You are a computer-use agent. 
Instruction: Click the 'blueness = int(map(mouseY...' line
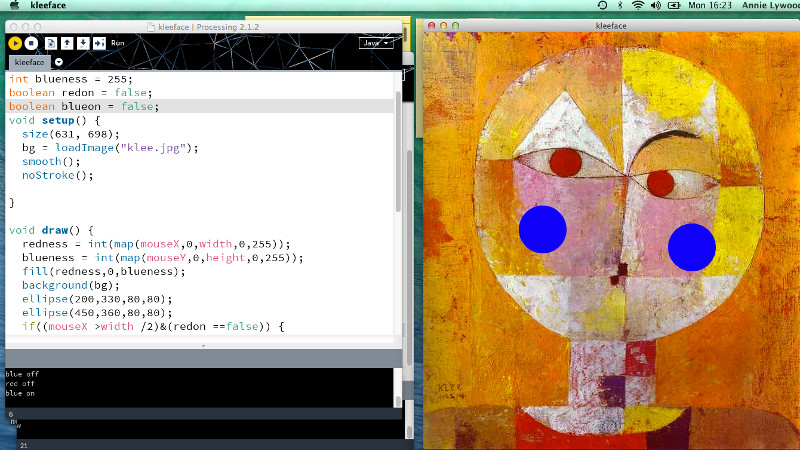163,258
